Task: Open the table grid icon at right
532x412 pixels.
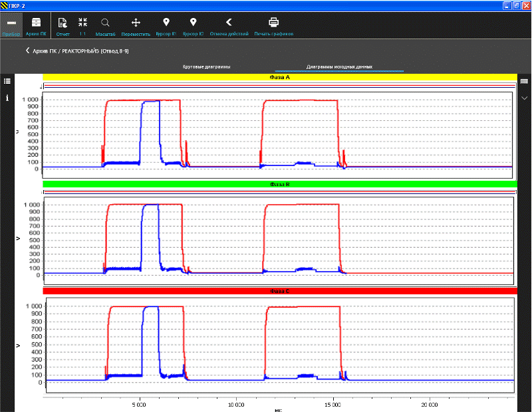Action: point(524,81)
